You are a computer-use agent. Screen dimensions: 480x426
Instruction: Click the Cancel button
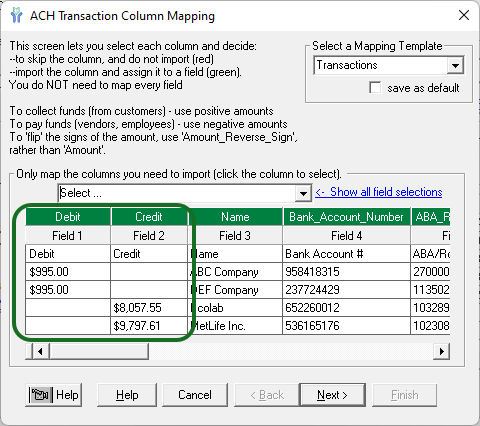pos(195,395)
